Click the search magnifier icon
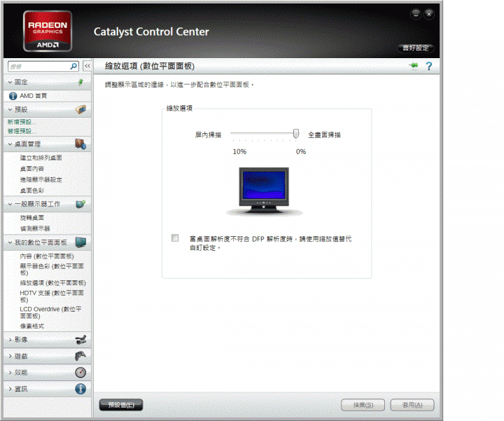504x421 pixels. coord(73,67)
